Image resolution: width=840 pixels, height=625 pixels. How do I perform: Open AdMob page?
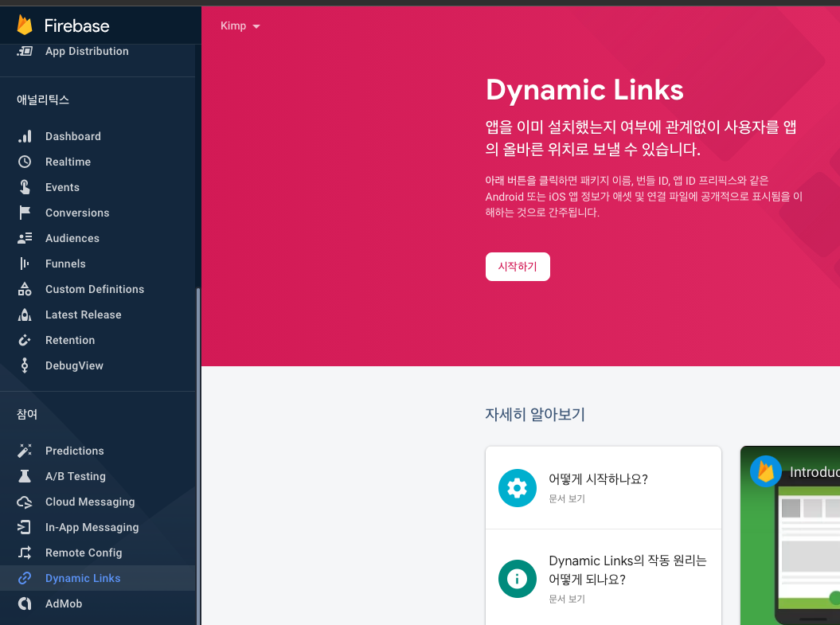(x=97, y=604)
